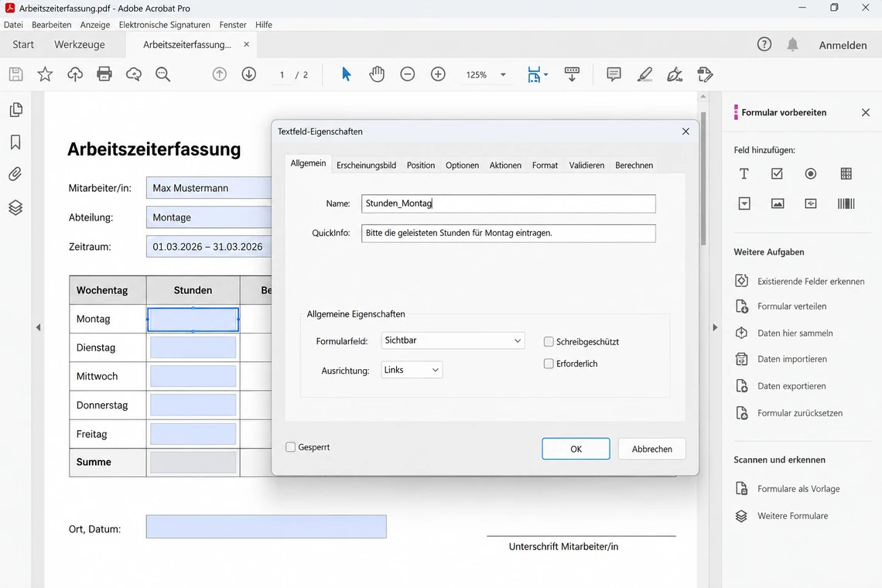This screenshot has width=882, height=588.
Task: Collapse the right tools pane arrow
Action: [715, 327]
